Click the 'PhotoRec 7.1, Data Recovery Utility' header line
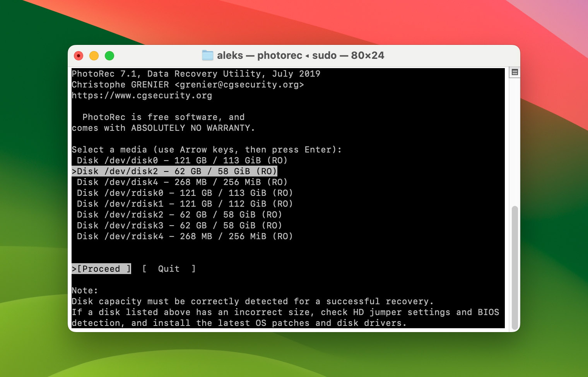This screenshot has width=588, height=377. (x=196, y=74)
